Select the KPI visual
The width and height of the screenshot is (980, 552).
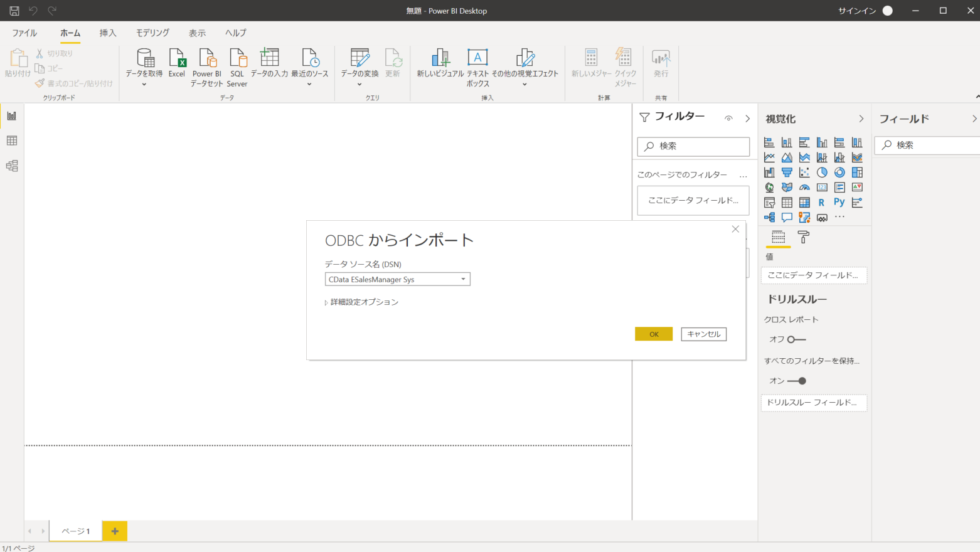tap(857, 188)
